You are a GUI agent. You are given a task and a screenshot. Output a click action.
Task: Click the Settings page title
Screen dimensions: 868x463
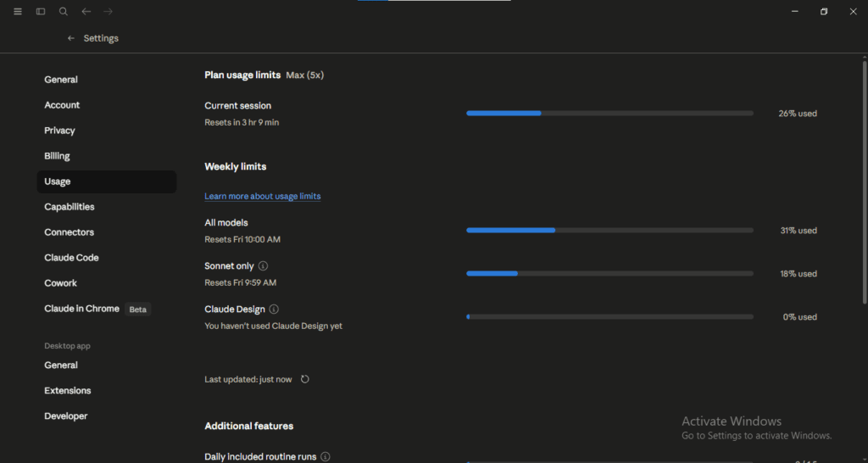tap(101, 38)
